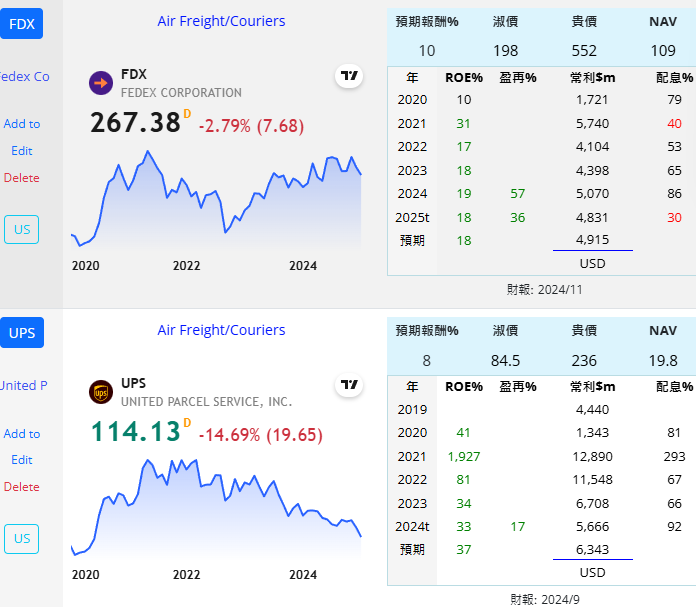Click 財報: 2024/11 report date
Screen dimensions: 696x607
(544, 290)
